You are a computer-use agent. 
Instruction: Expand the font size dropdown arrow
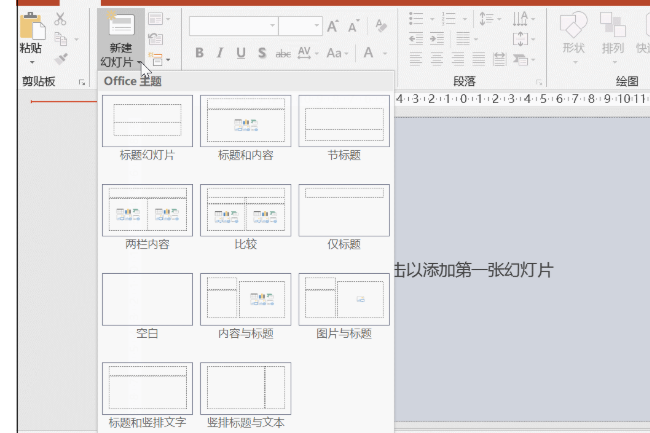pos(317,26)
